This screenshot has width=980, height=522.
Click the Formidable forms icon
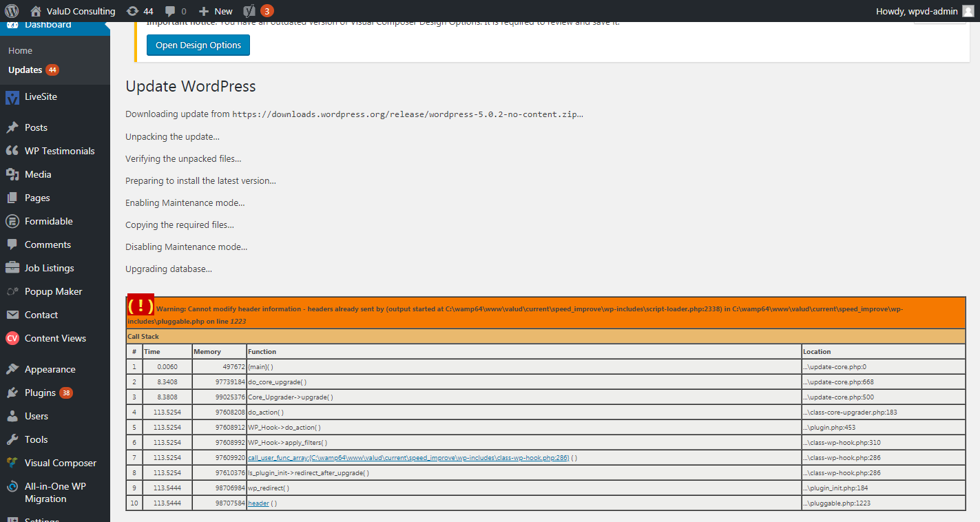[x=12, y=221]
